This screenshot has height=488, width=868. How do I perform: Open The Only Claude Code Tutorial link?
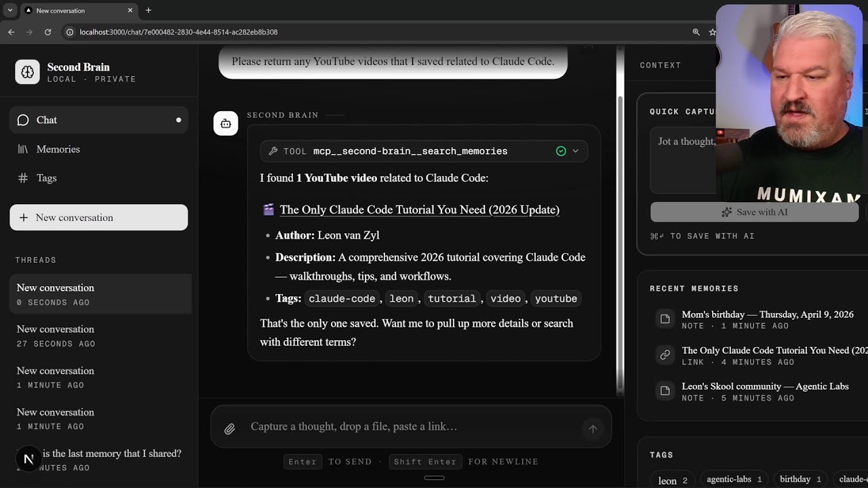pos(419,209)
